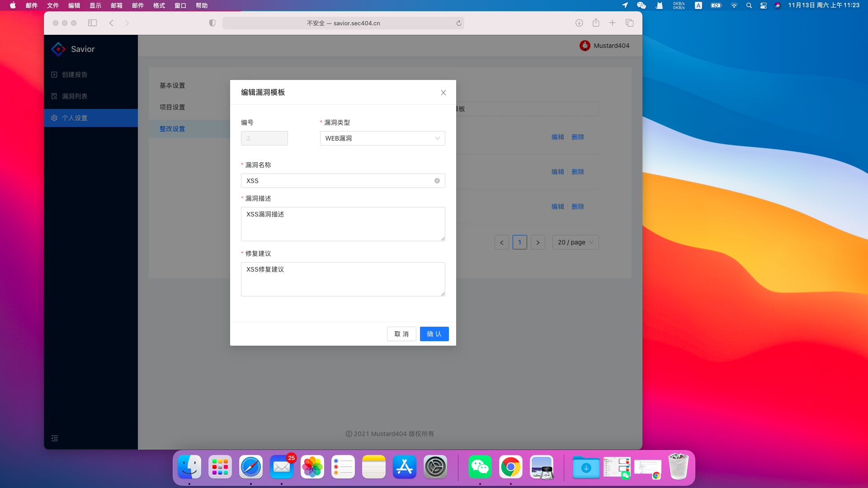868x488 pixels.
Task: Collapse the sidebar with bottom menu icon
Action: [x=55, y=438]
